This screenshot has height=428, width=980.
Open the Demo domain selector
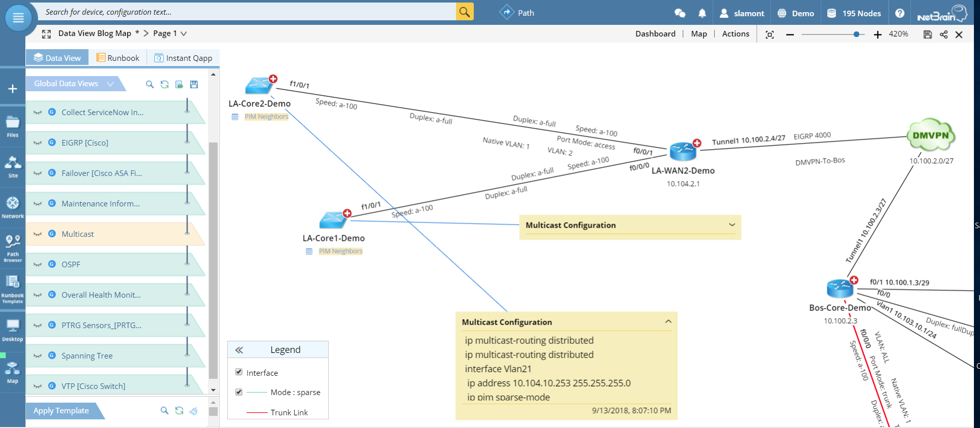pos(796,13)
